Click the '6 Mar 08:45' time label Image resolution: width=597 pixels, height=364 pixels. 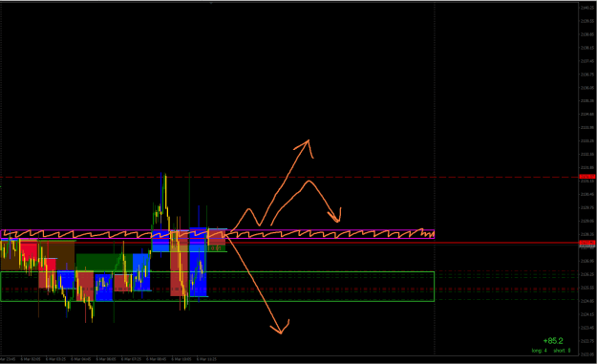(x=156, y=359)
